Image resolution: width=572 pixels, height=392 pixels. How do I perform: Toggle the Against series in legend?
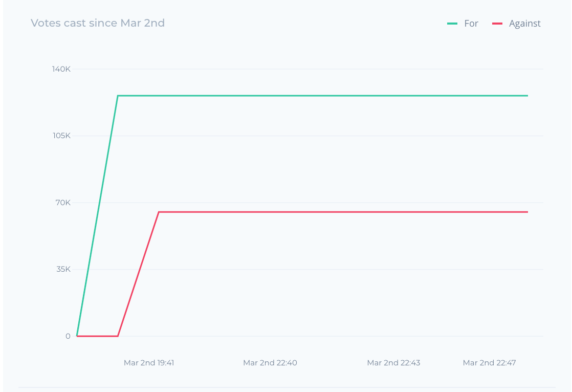516,24
